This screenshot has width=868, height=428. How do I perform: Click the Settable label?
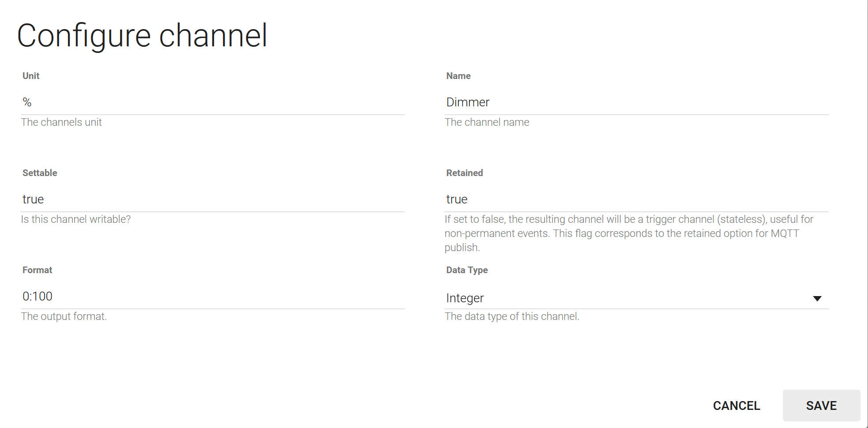40,173
